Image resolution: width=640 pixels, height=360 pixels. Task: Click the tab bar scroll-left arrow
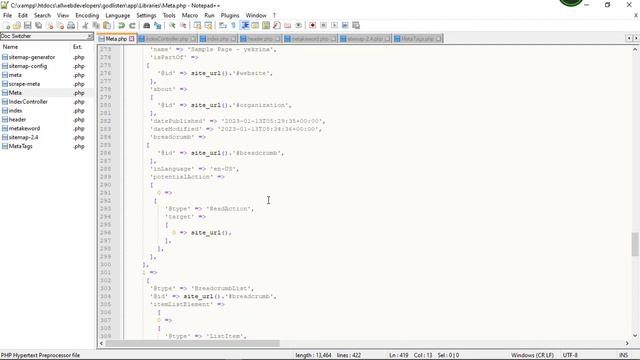point(629,38)
